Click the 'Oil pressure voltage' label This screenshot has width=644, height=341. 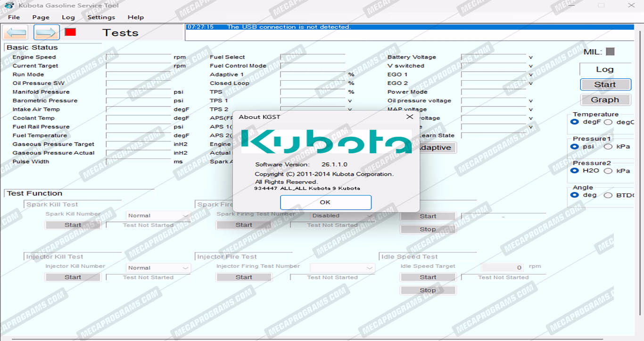click(419, 100)
